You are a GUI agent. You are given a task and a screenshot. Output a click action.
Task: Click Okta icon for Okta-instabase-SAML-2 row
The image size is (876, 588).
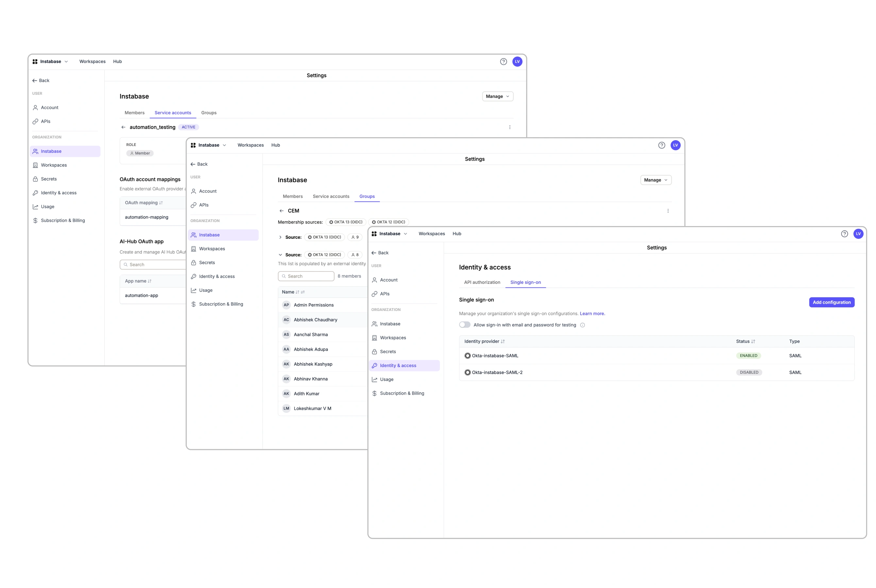pos(467,372)
